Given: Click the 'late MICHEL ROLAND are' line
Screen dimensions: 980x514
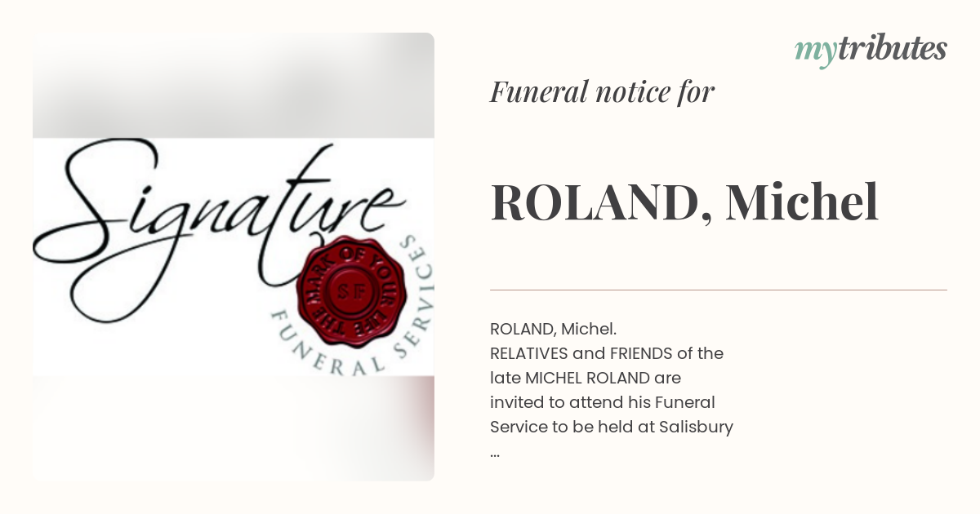Looking at the screenshot, I should tap(586, 379).
